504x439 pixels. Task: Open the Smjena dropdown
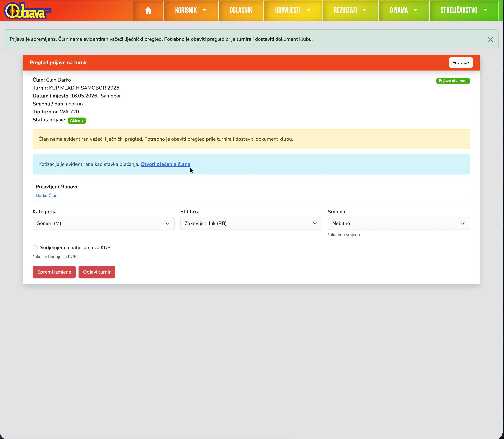(x=398, y=223)
